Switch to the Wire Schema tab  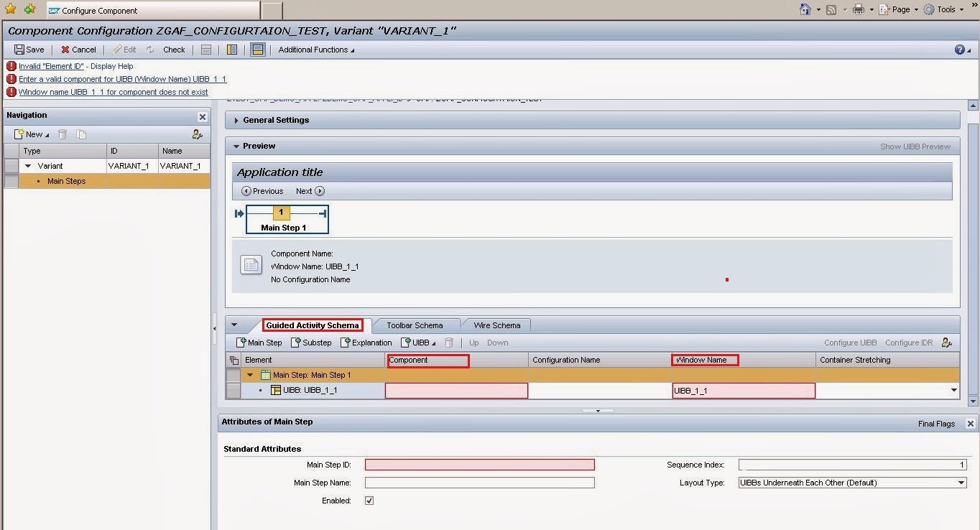pos(496,325)
